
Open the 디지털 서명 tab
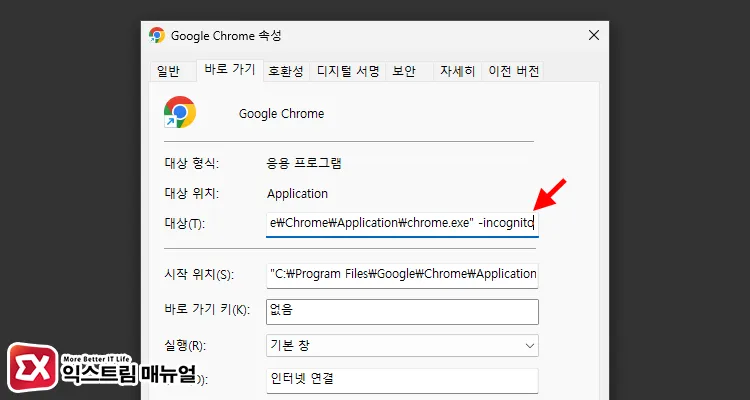point(348,71)
